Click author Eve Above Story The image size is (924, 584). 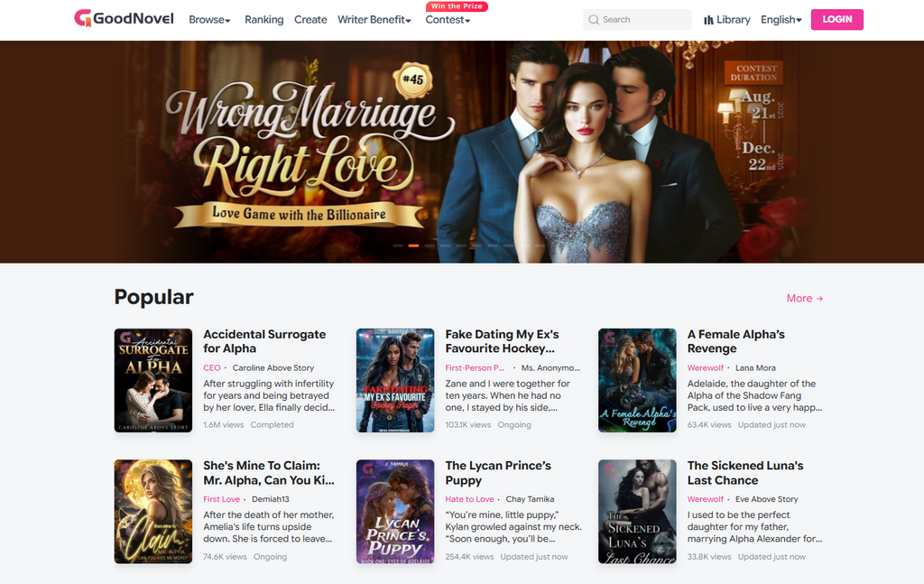pos(767,499)
